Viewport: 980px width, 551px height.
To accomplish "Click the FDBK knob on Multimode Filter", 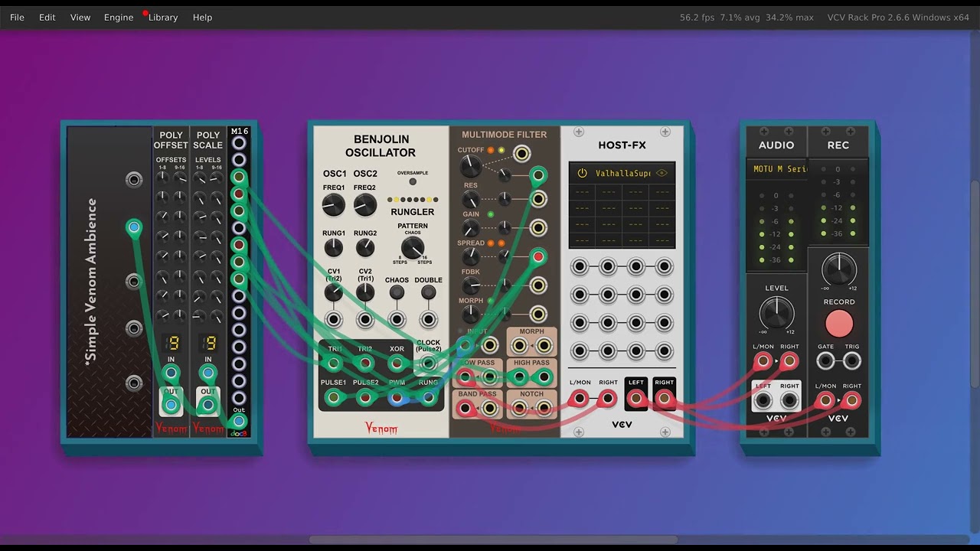I will pos(471,286).
